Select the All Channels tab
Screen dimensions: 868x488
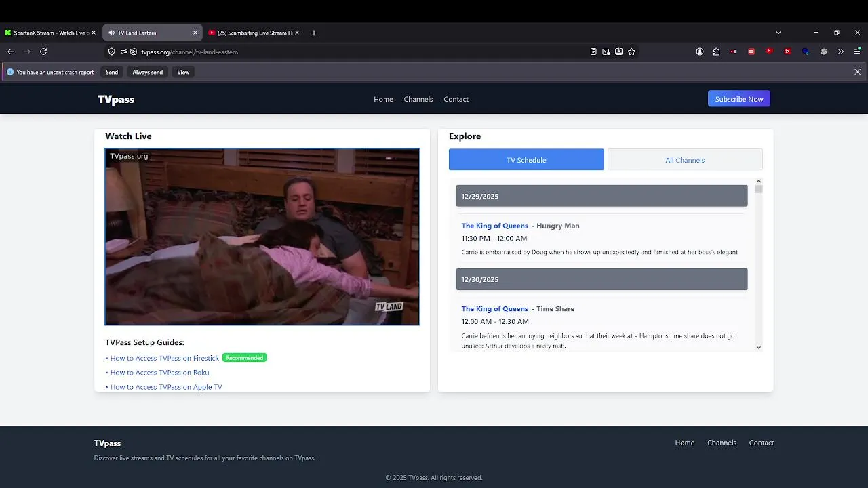685,160
